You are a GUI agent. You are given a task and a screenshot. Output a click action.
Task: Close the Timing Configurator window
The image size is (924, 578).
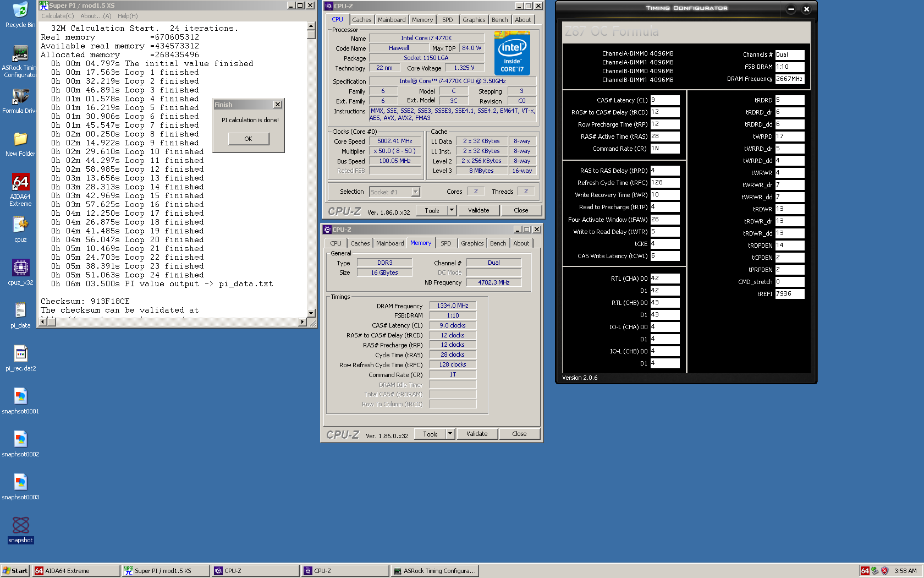click(x=806, y=9)
